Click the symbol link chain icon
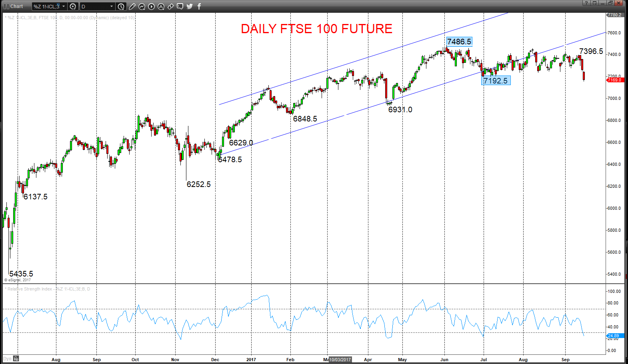Screen dimensions: 628x364 (x=170, y=6)
